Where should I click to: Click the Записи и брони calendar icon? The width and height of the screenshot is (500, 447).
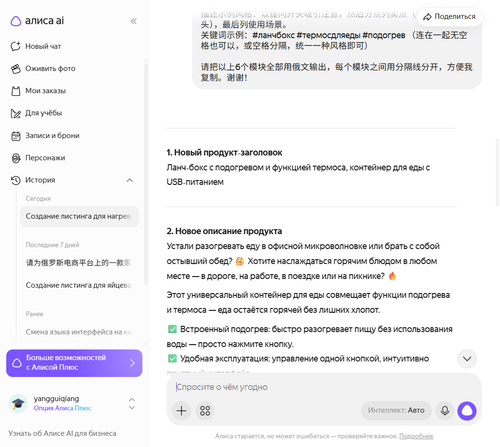click(x=16, y=136)
